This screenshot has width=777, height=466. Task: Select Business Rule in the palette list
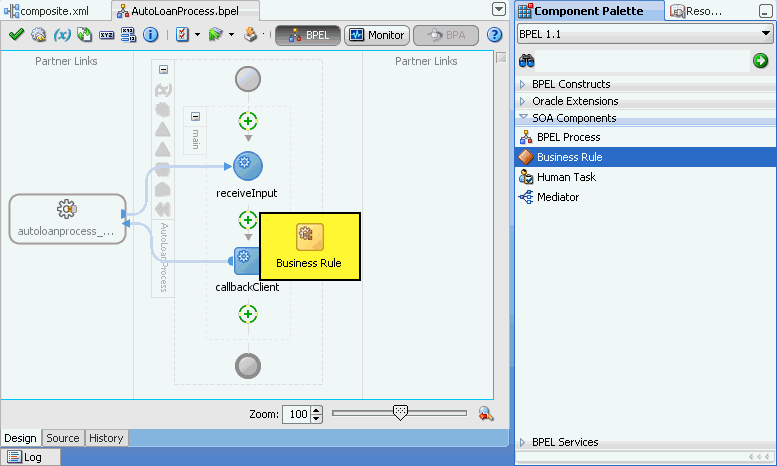646,157
